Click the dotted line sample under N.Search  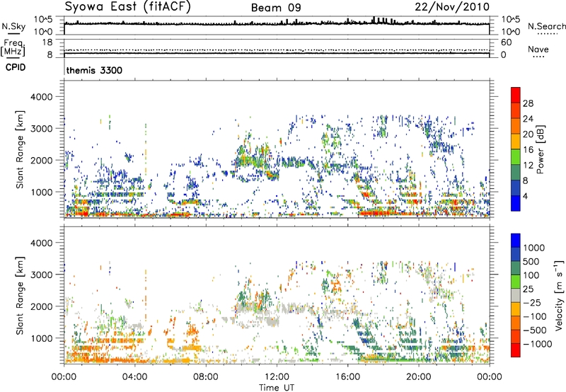(547, 34)
